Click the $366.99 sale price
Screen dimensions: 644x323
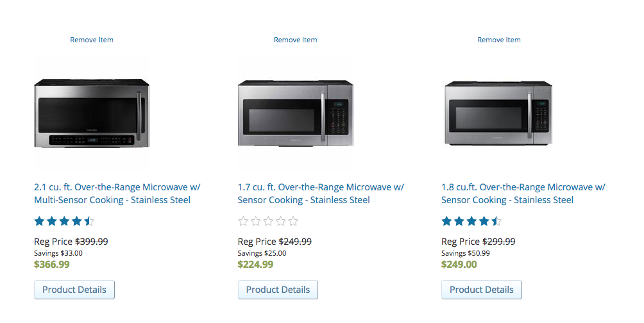point(52,264)
